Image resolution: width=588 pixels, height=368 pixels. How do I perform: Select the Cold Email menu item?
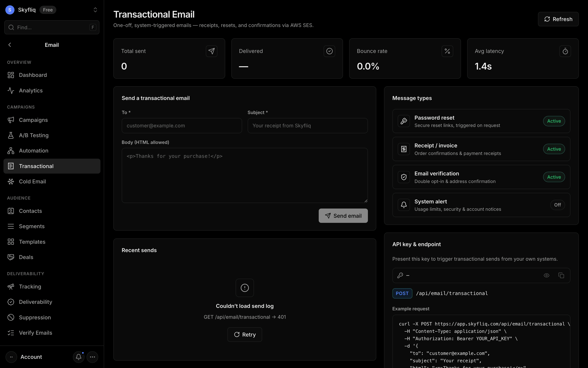pyautogui.click(x=52, y=182)
